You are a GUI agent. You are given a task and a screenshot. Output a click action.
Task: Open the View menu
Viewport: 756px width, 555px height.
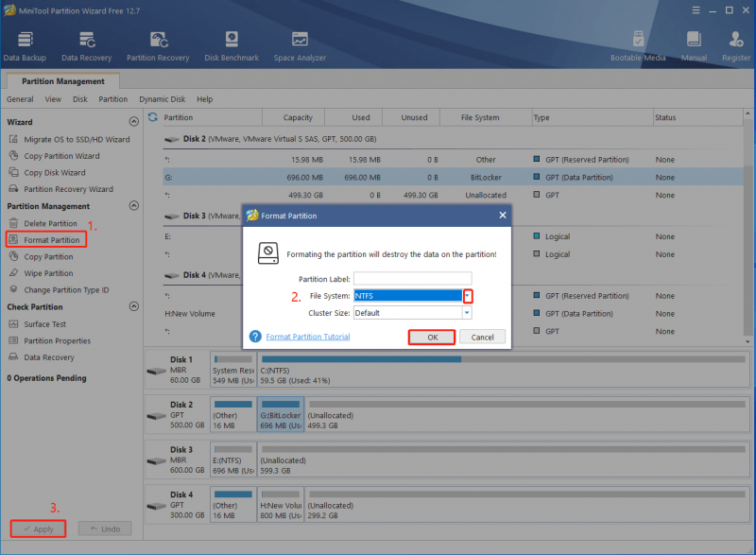tap(53, 99)
